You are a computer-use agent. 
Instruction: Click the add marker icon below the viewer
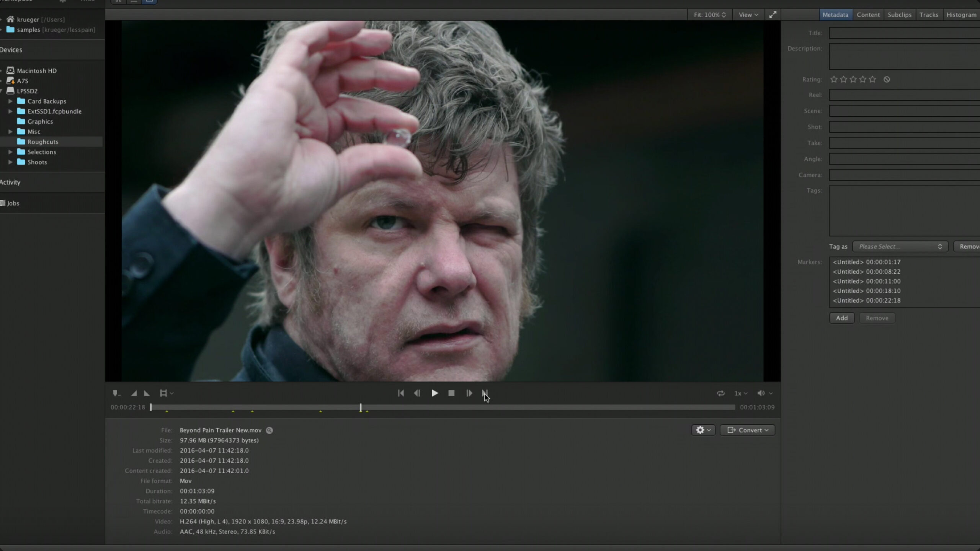tap(116, 393)
